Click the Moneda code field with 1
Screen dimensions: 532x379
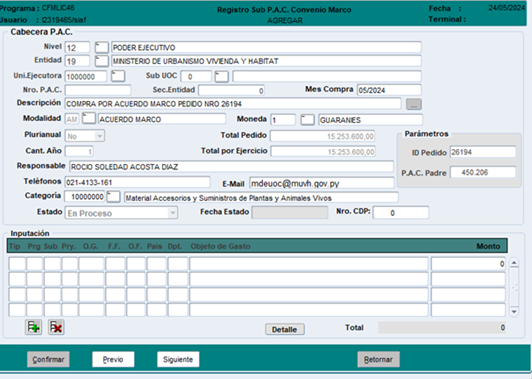(283, 120)
